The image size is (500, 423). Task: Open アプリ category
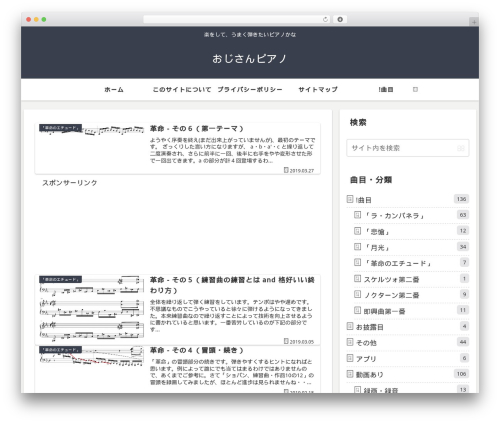click(x=408, y=359)
